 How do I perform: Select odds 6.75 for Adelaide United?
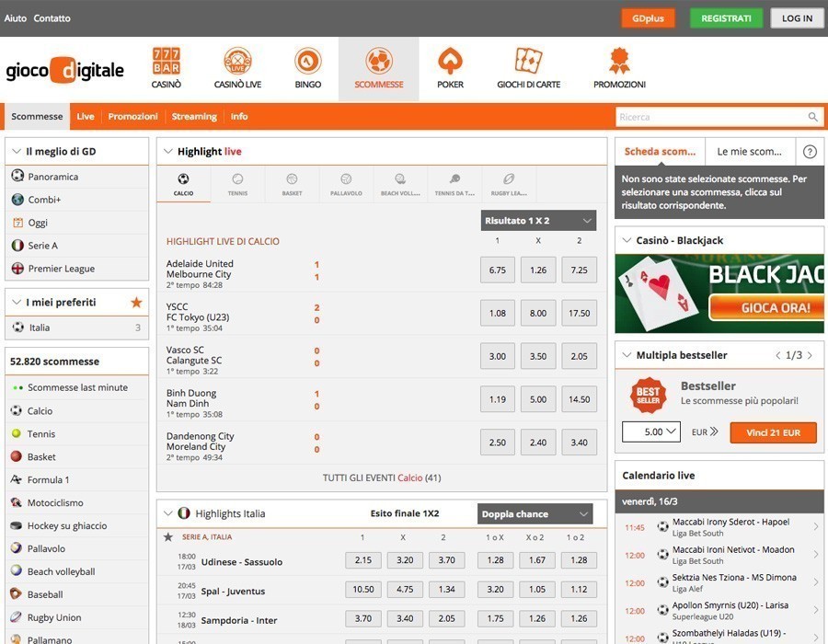[498, 270]
